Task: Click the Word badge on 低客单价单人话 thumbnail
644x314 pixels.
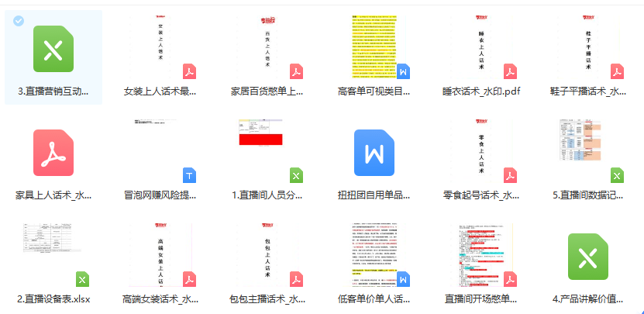Action: click(403, 279)
